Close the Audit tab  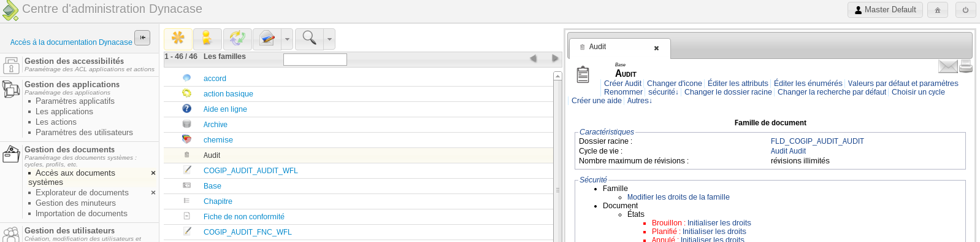[x=656, y=48]
